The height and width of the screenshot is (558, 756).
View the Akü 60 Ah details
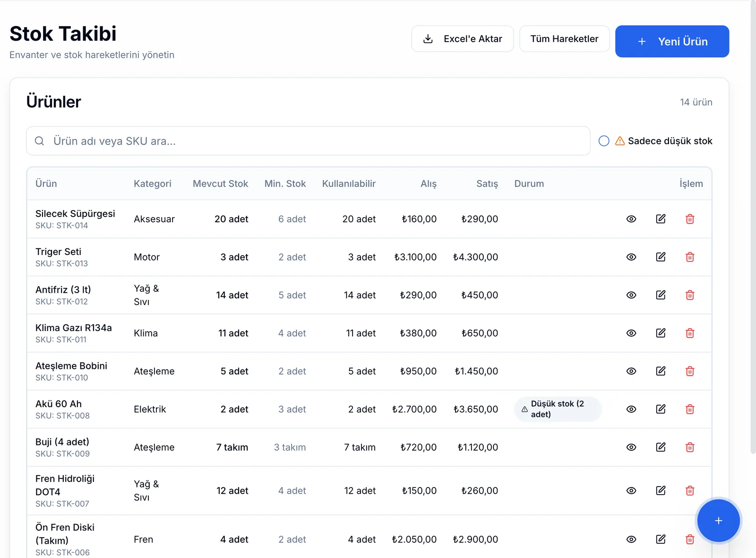click(631, 410)
